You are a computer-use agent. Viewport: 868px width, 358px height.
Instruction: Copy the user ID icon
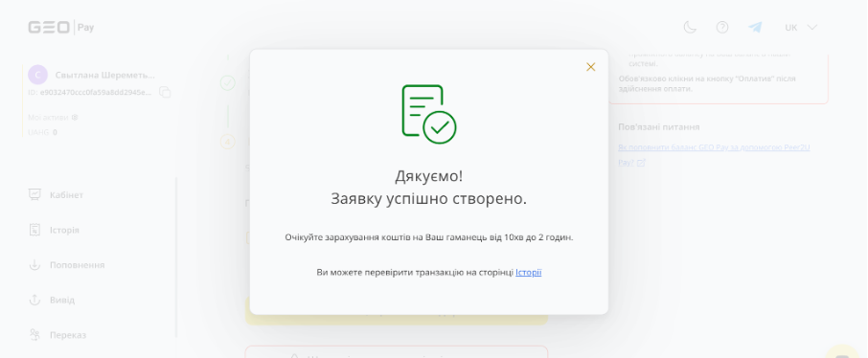[x=165, y=92]
